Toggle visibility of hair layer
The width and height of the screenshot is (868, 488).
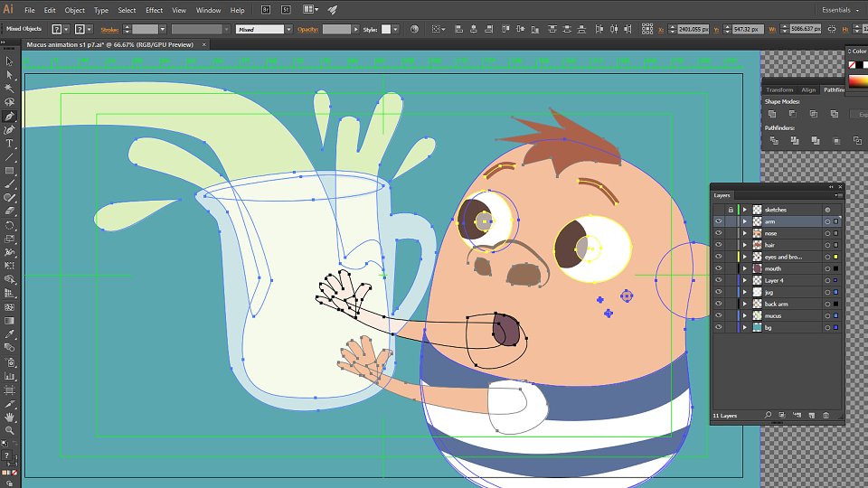719,245
